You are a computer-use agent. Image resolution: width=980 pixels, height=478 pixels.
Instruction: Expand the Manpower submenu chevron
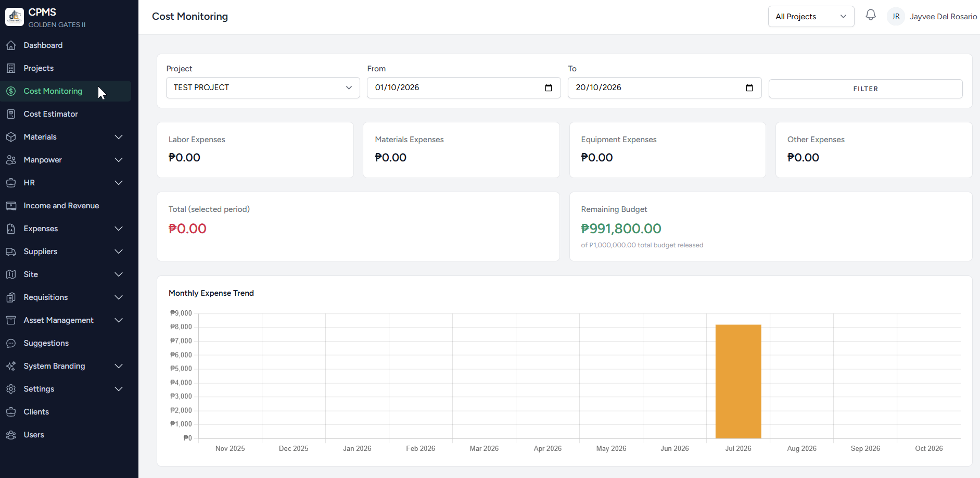tap(119, 160)
